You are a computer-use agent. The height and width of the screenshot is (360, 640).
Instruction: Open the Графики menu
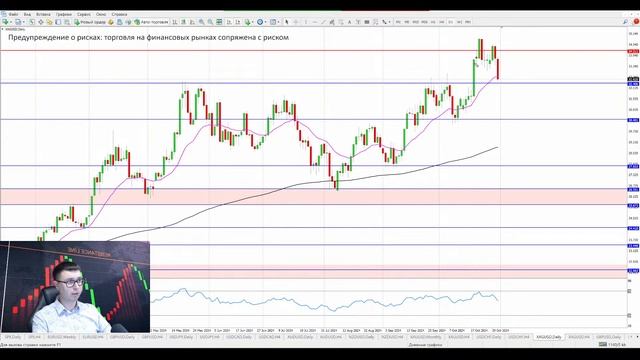point(64,14)
